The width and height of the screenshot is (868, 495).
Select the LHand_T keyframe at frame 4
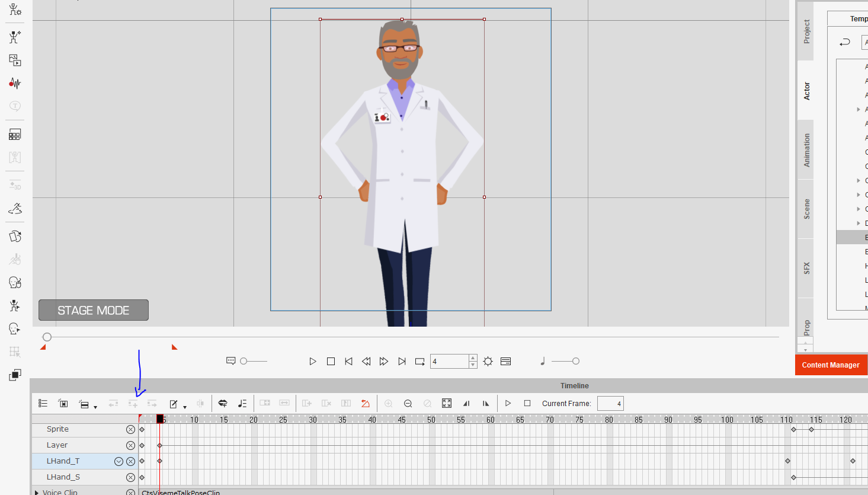(x=159, y=461)
